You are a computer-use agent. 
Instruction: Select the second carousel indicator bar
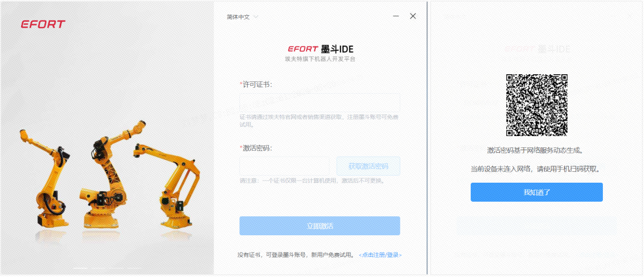click(x=97, y=268)
